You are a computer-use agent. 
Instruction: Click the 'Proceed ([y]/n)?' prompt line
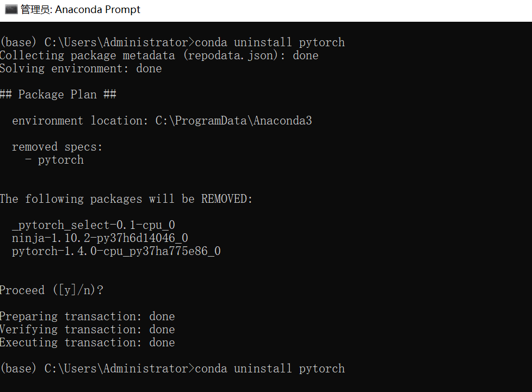pyautogui.click(x=52, y=290)
